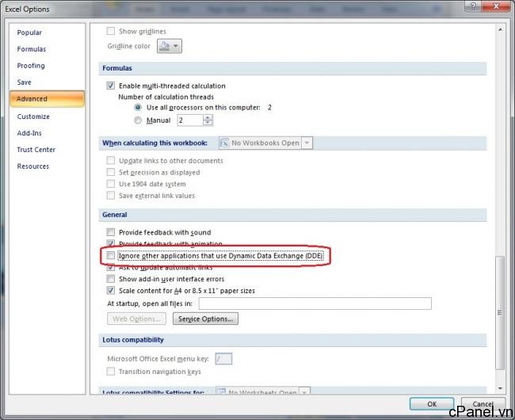
Task: Select the Manual threads radio button
Action: 138,120
